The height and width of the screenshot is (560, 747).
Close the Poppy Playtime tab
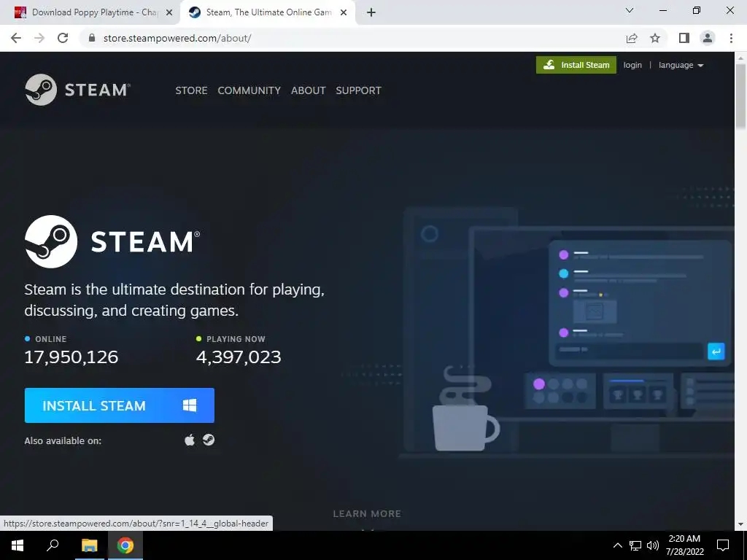[x=169, y=13]
